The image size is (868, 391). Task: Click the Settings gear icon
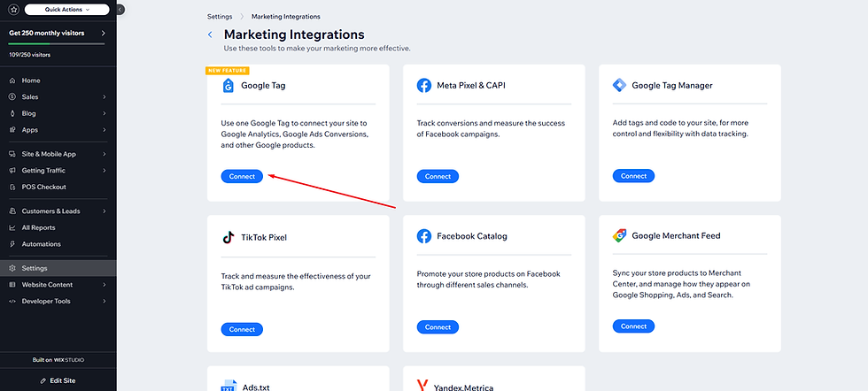12,268
